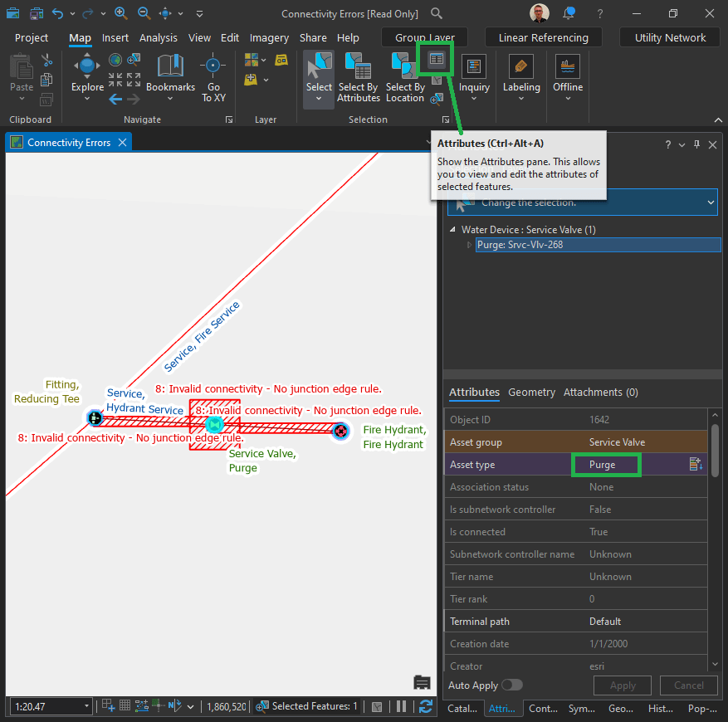This screenshot has width=728, height=722.
Task: Close the Connectivity Errors map tab
Action: pyautogui.click(x=122, y=143)
